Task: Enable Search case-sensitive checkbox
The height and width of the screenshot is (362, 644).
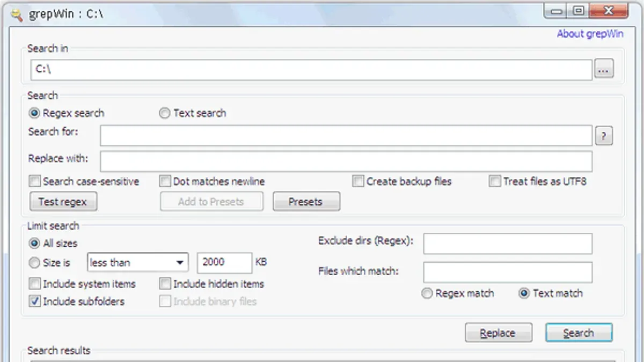Action: (x=35, y=181)
